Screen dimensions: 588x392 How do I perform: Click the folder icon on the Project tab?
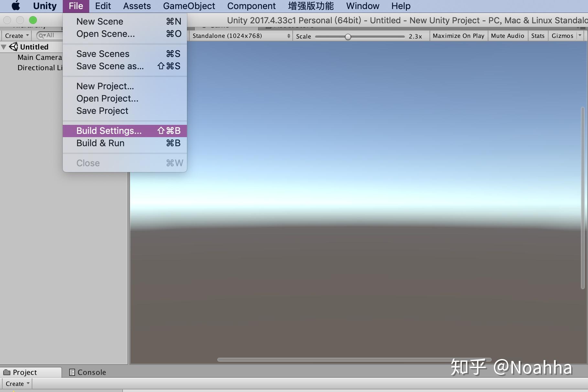[x=7, y=372]
